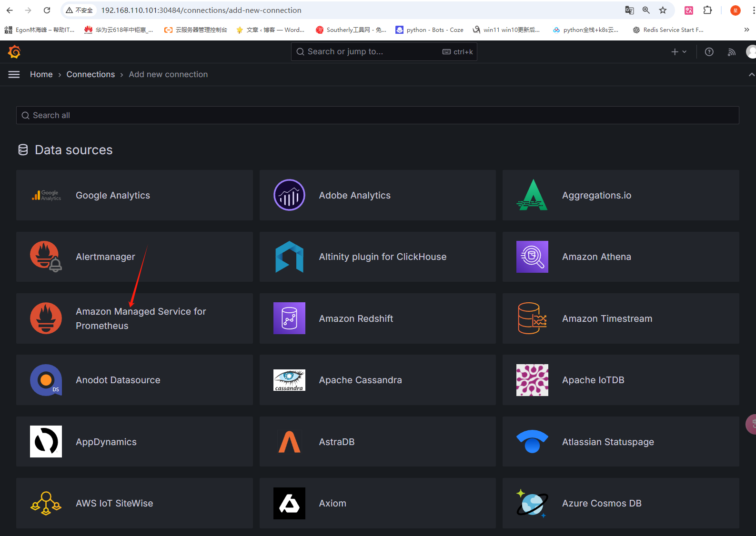Click Azure Cosmos DB label text

602,503
